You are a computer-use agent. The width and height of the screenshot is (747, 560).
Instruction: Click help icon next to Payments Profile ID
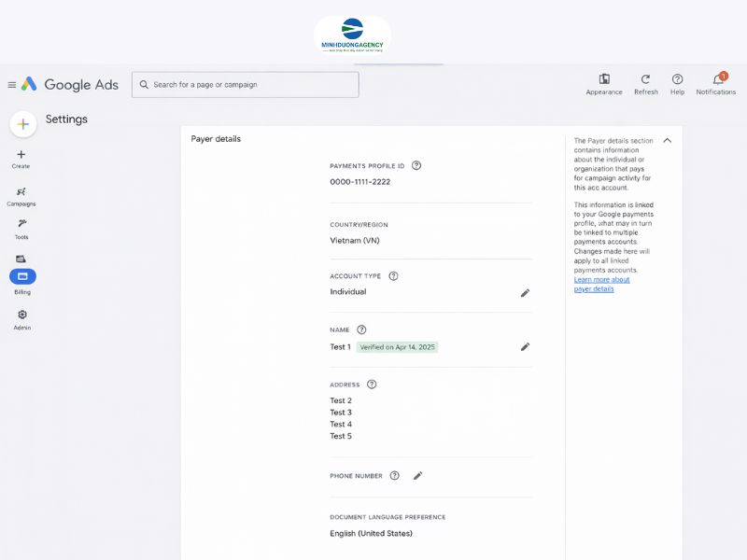pos(416,165)
